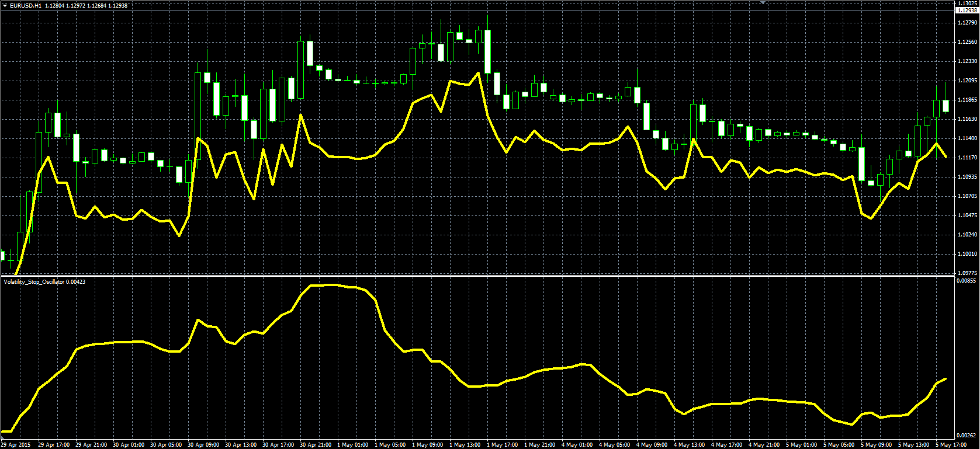The image size is (980, 449).
Task: Click the 4 May 09:00 time label
Action: coord(652,445)
